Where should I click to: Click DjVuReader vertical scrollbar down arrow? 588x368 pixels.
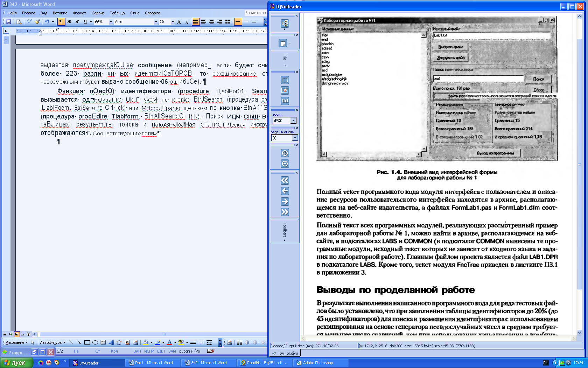579,332
